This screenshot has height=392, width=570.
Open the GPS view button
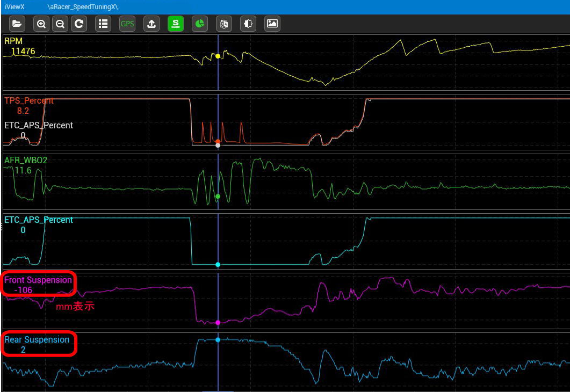pos(127,24)
